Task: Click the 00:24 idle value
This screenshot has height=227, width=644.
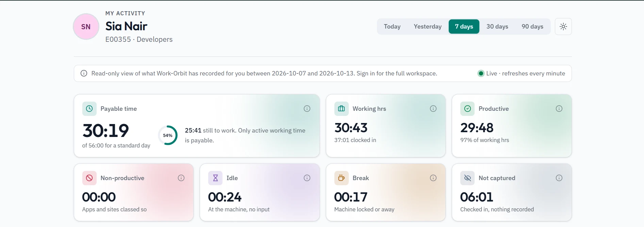Action: (225, 197)
